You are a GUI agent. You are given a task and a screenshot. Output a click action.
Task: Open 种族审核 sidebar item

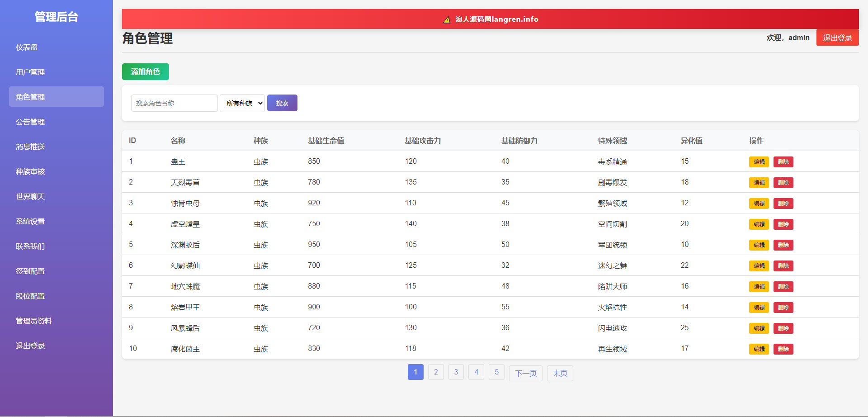tap(30, 171)
